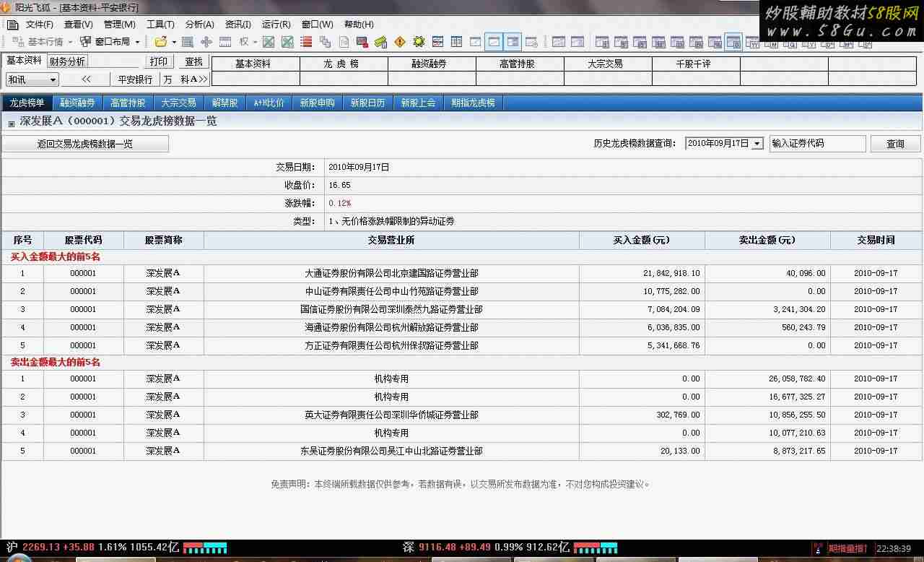Click the highlighted period chart icon under watermark
The width and height of the screenshot is (924, 562).
pyautogui.click(x=733, y=42)
